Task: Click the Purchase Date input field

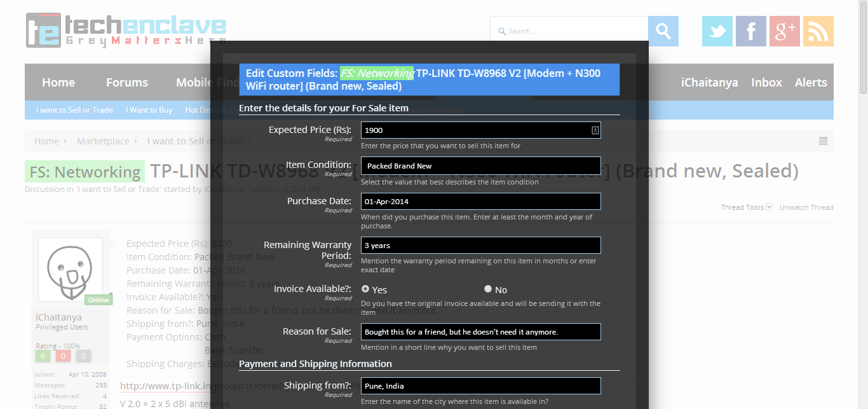Action: click(481, 201)
